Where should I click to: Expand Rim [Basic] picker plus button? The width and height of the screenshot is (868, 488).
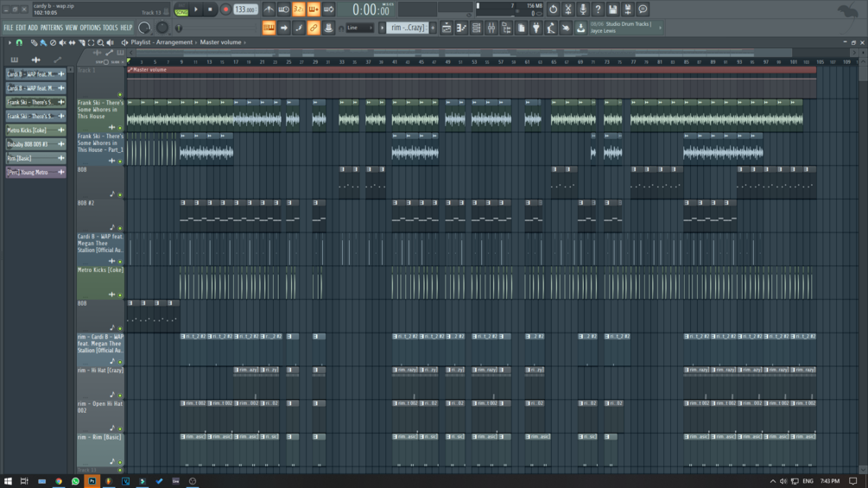pyautogui.click(x=61, y=158)
